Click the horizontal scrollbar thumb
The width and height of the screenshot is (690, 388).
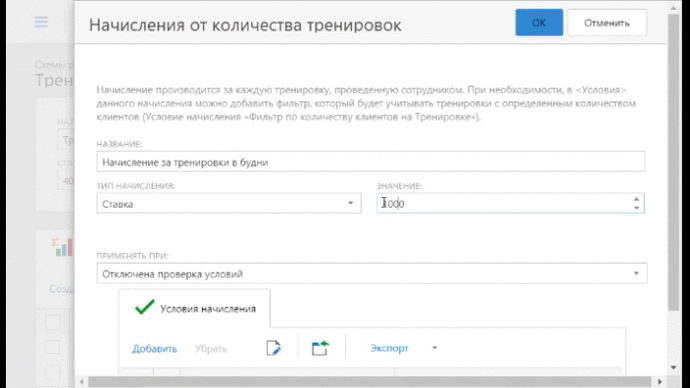370,382
